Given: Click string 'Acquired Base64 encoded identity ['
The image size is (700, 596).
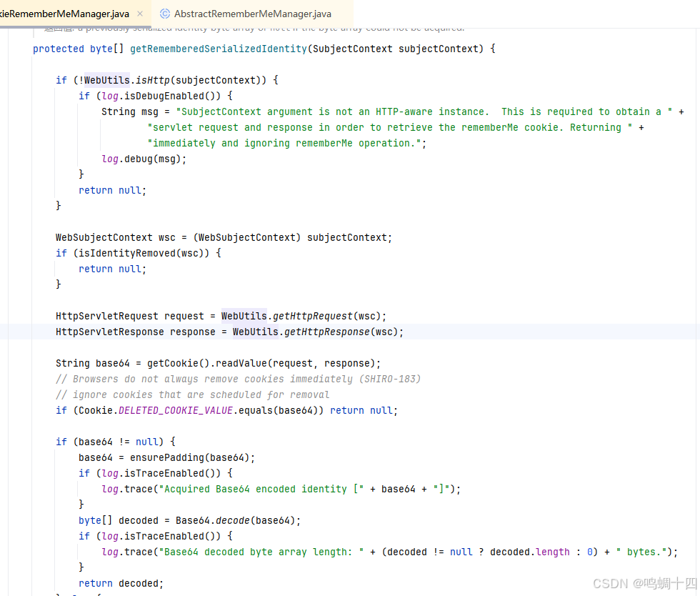Looking at the screenshot, I should point(261,490).
